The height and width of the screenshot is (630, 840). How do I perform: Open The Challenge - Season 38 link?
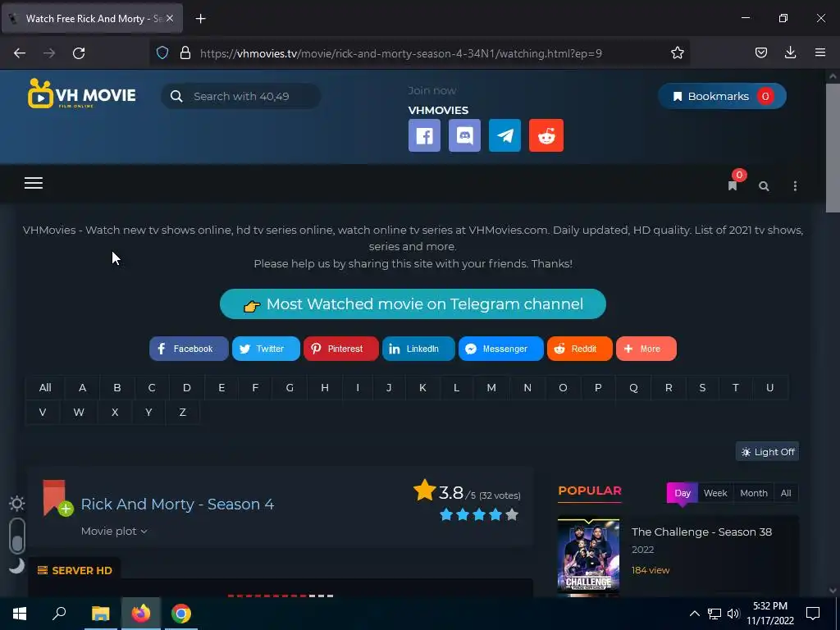point(702,532)
